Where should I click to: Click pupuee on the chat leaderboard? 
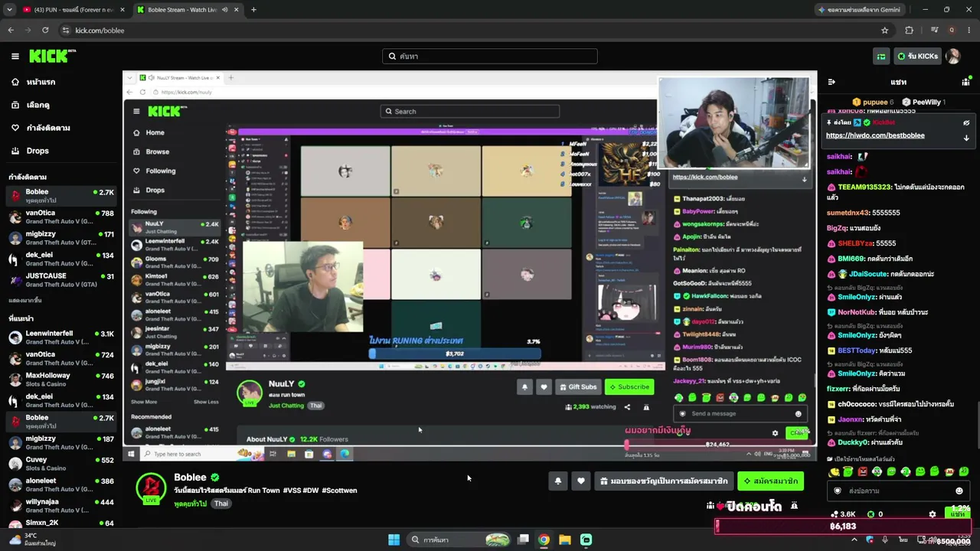[875, 102]
